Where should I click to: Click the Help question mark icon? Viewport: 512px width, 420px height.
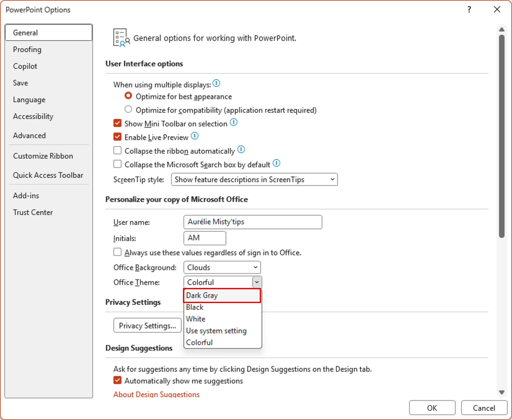[469, 10]
